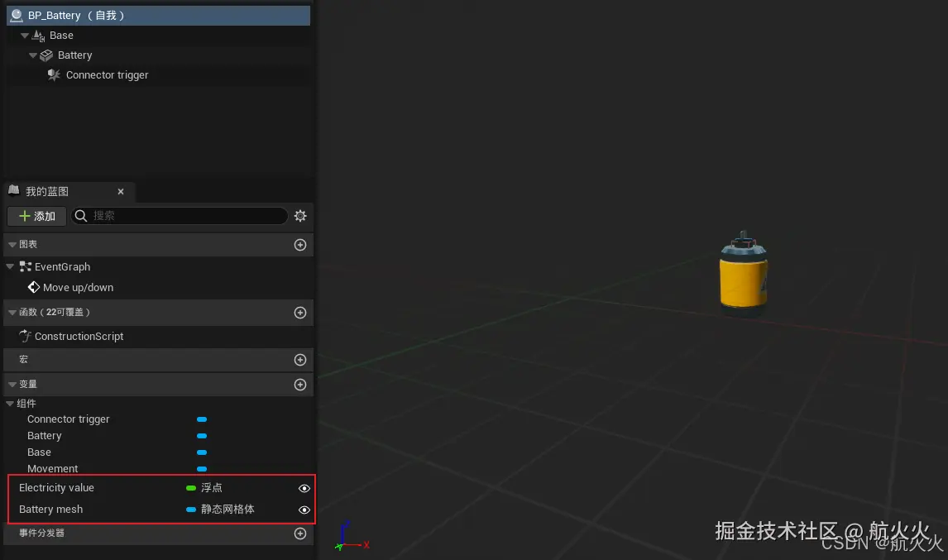Open the Blueprint panel settings gear
948x560 pixels.
(299, 216)
